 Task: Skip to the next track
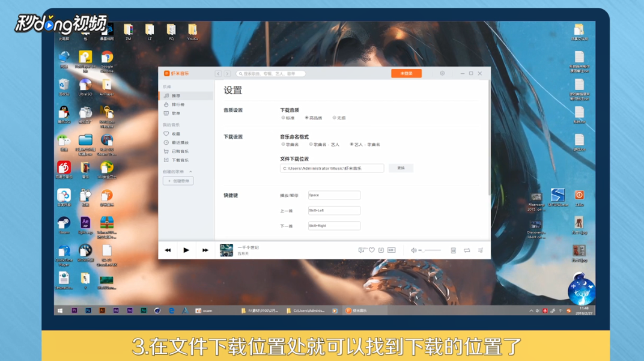205,250
